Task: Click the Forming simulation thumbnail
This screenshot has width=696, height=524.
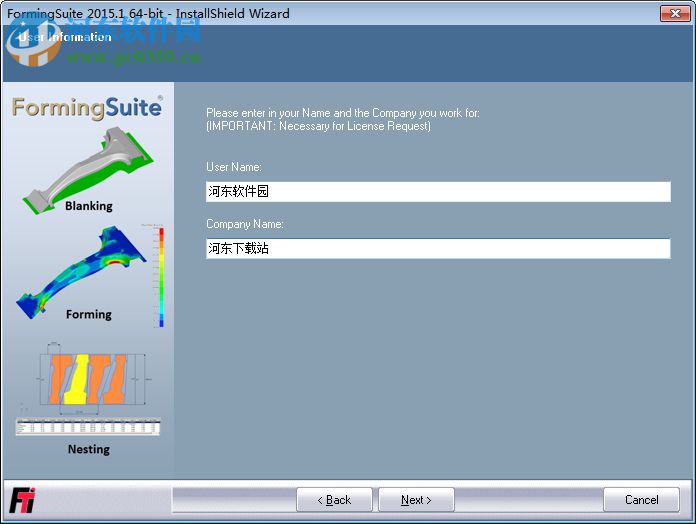Action: pyautogui.click(x=82, y=271)
